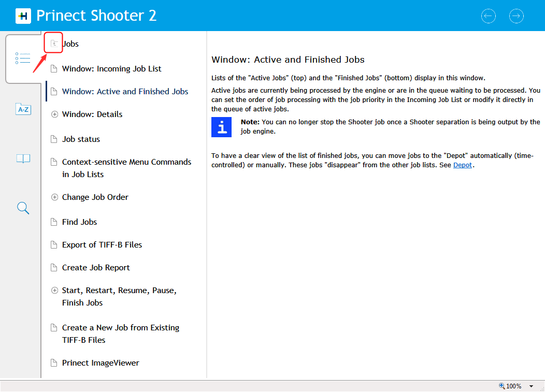Go forward with the right arrow button

click(516, 16)
